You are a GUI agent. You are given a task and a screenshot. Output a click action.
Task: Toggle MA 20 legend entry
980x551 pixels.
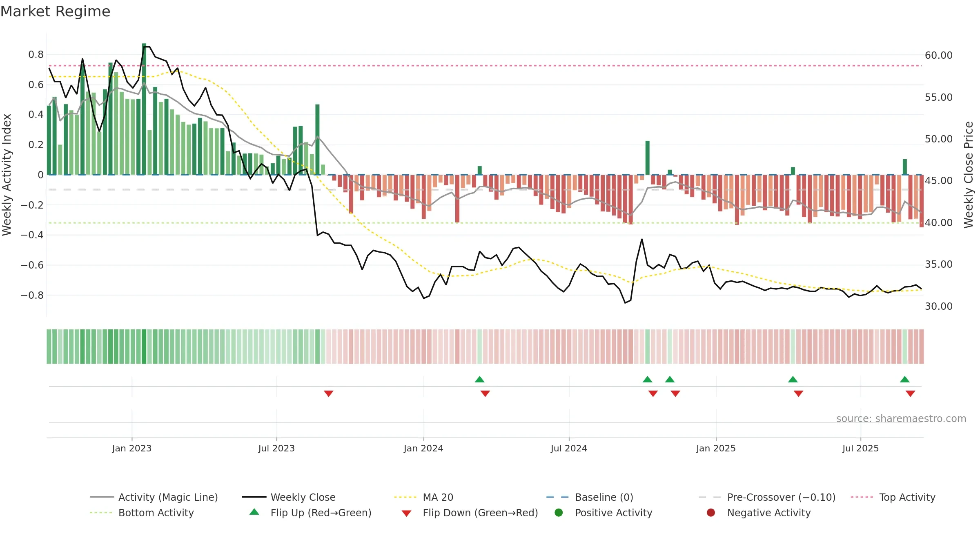423,497
